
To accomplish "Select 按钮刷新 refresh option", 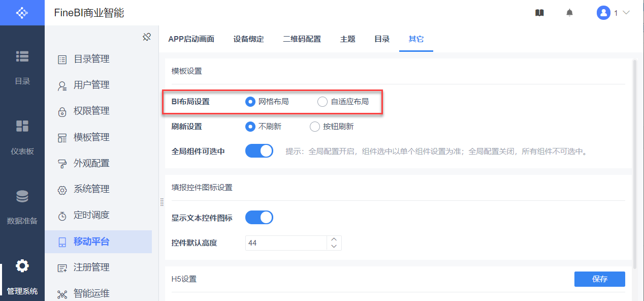I will (x=315, y=127).
